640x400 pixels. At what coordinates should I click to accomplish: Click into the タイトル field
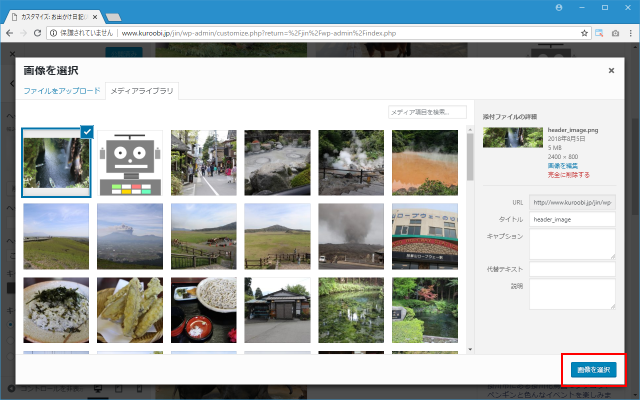click(572, 219)
